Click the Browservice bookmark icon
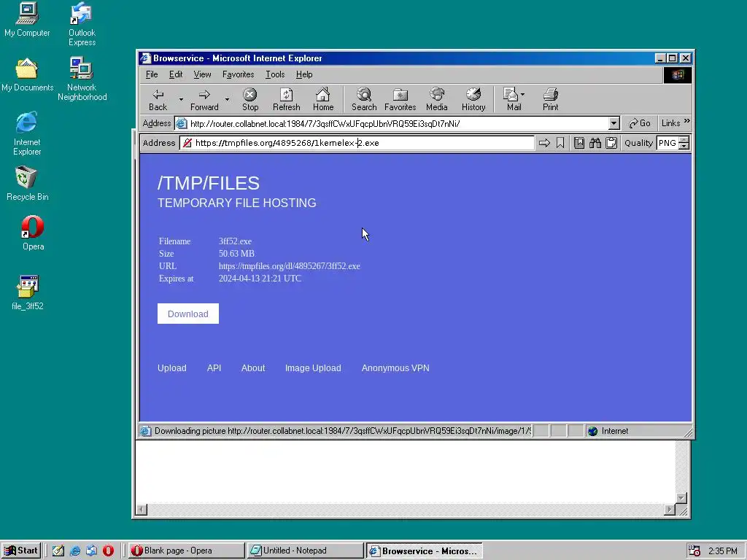Viewport: 747px width, 560px height. pyautogui.click(x=560, y=143)
